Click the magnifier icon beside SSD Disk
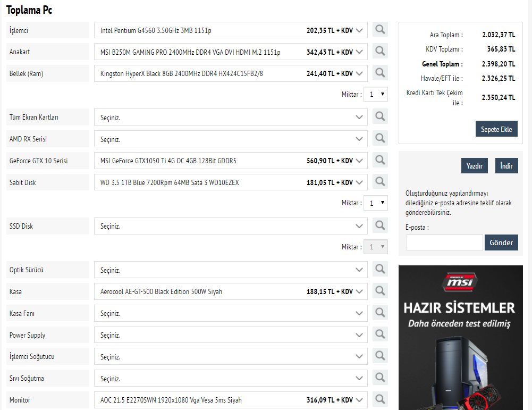 (380, 225)
